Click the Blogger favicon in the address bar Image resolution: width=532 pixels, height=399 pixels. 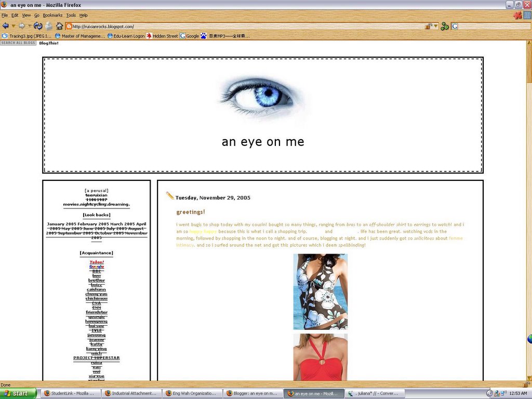click(69, 26)
